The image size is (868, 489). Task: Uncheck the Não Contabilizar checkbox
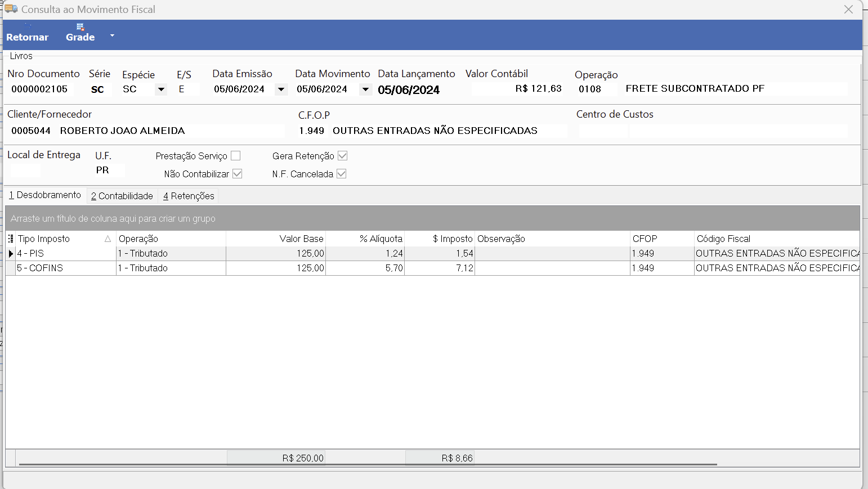coord(238,174)
